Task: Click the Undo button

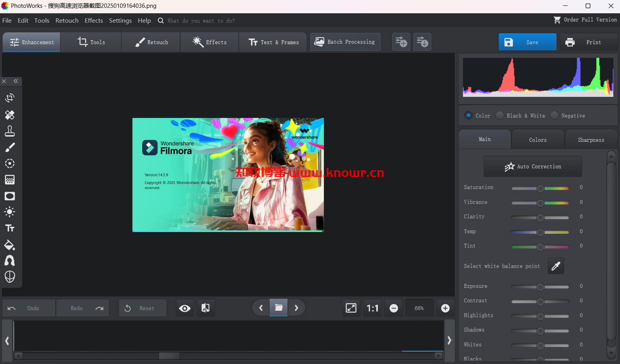Action: pyautogui.click(x=29, y=308)
